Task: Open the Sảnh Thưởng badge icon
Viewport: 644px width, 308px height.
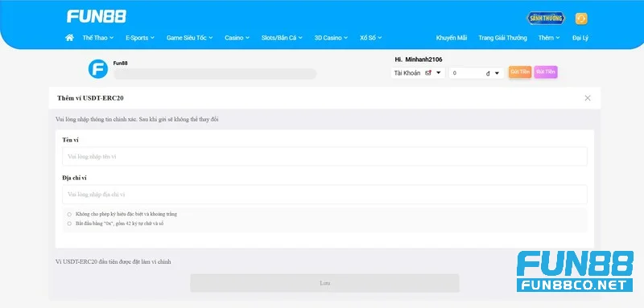Action: 547,18
